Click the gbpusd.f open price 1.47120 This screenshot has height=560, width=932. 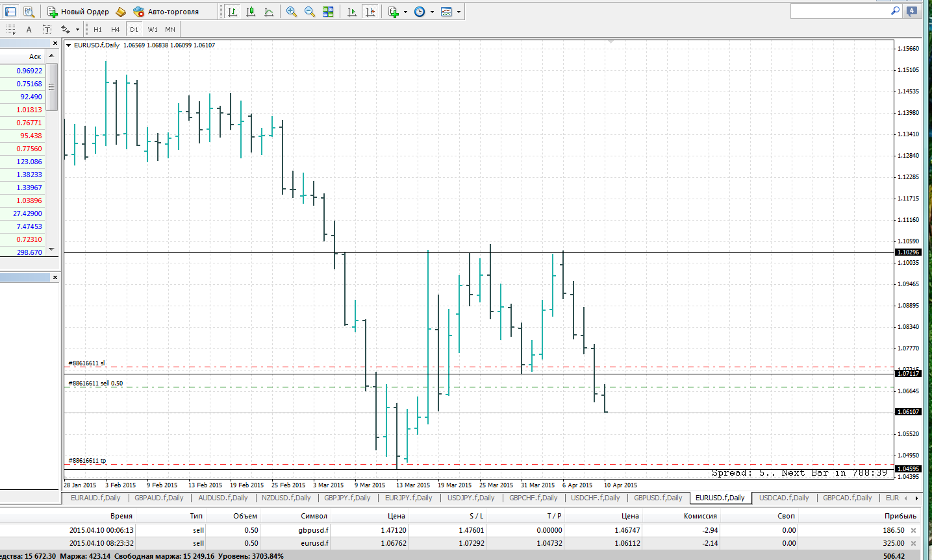(394, 530)
